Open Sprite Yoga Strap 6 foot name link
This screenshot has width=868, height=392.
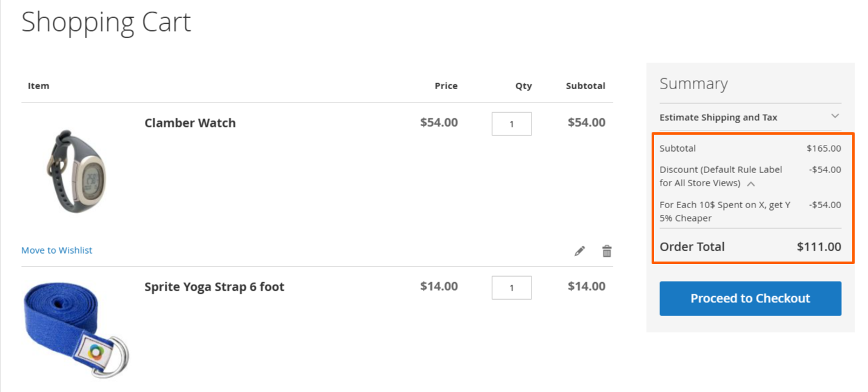point(215,286)
